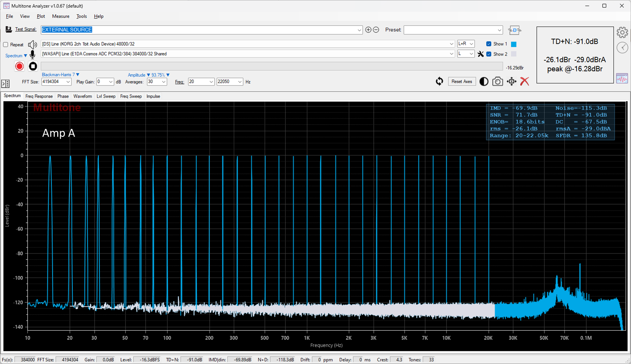
Task: Open the Measure menu
Action: 61,16
